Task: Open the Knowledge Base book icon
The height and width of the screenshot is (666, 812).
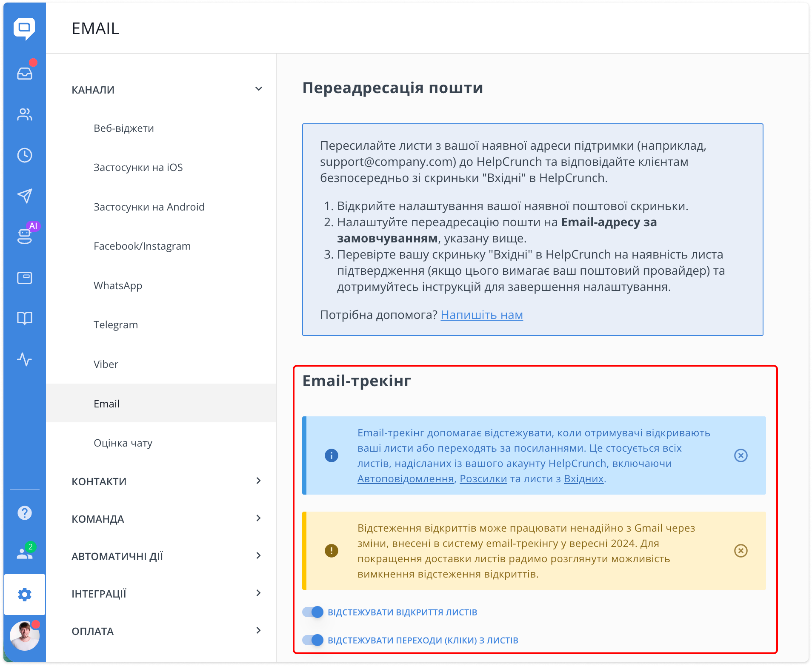Action: coord(25,318)
